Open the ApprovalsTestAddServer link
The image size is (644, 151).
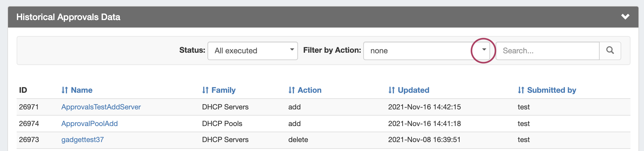101,107
